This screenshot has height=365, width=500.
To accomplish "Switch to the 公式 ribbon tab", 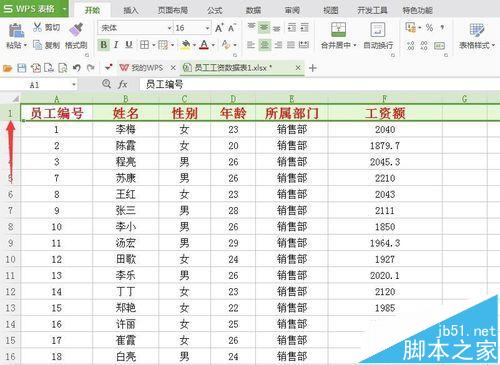I will click(x=215, y=10).
